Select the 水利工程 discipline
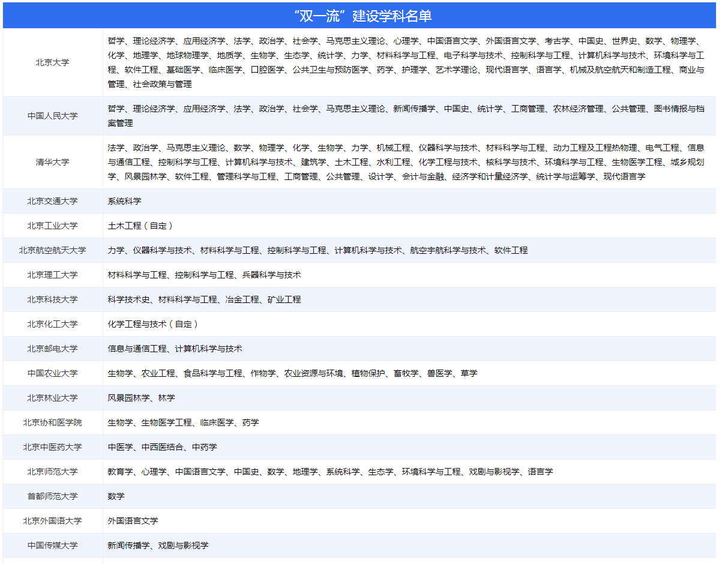 coord(394,162)
